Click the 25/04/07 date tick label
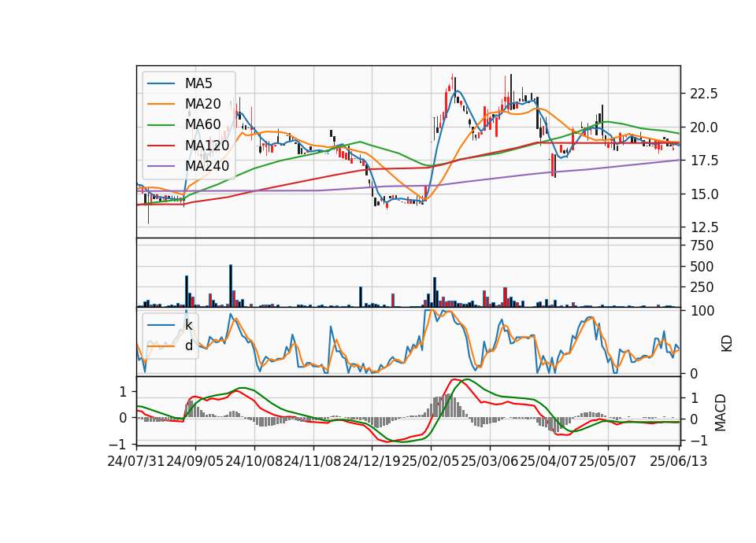756x543 pixels. [549, 461]
